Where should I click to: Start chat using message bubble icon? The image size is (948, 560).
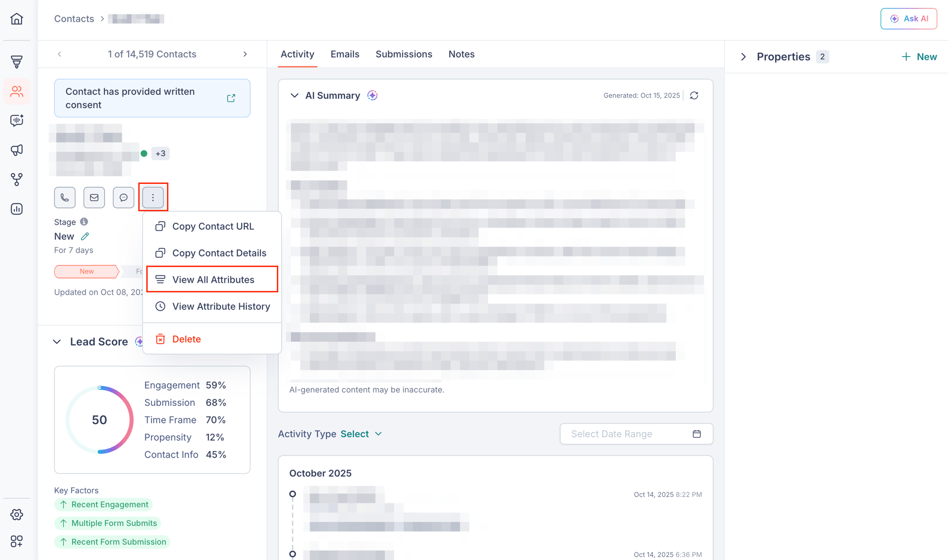pyautogui.click(x=124, y=198)
